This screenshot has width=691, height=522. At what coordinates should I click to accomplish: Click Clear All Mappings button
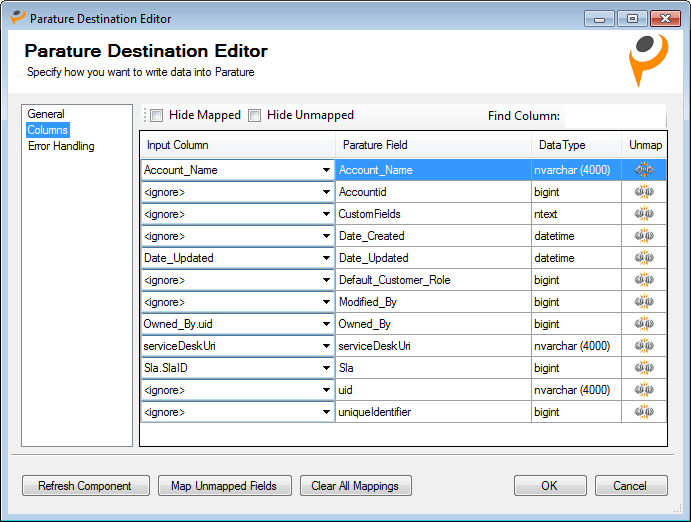coord(356,485)
